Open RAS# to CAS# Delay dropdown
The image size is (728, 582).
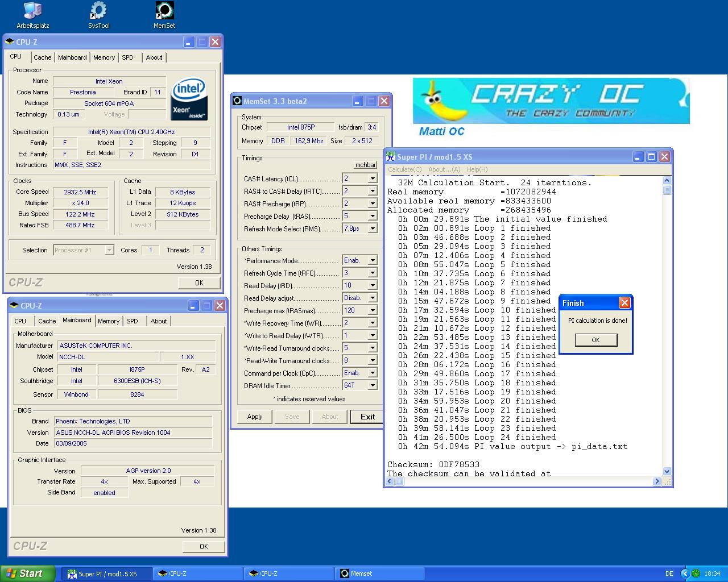[x=373, y=191]
